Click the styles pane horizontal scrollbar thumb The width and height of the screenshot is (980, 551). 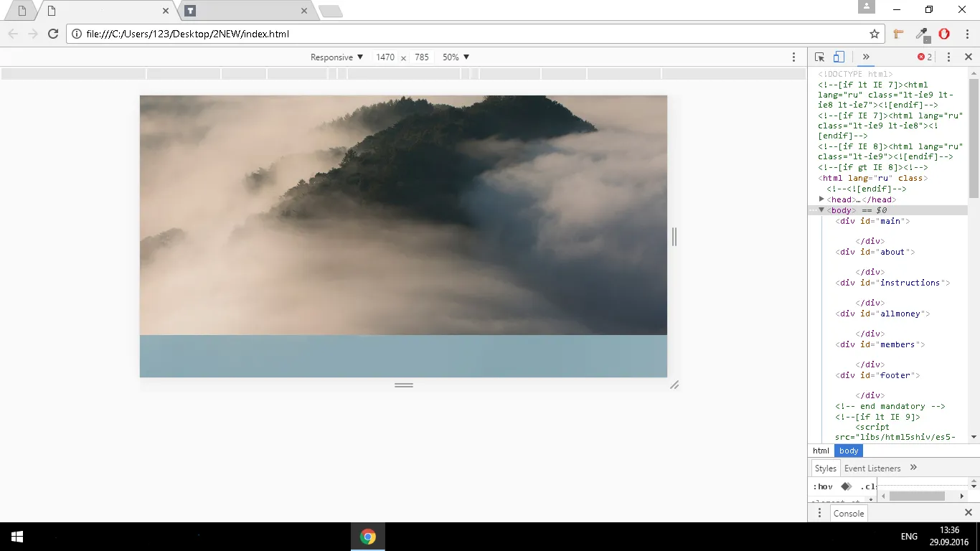click(917, 496)
